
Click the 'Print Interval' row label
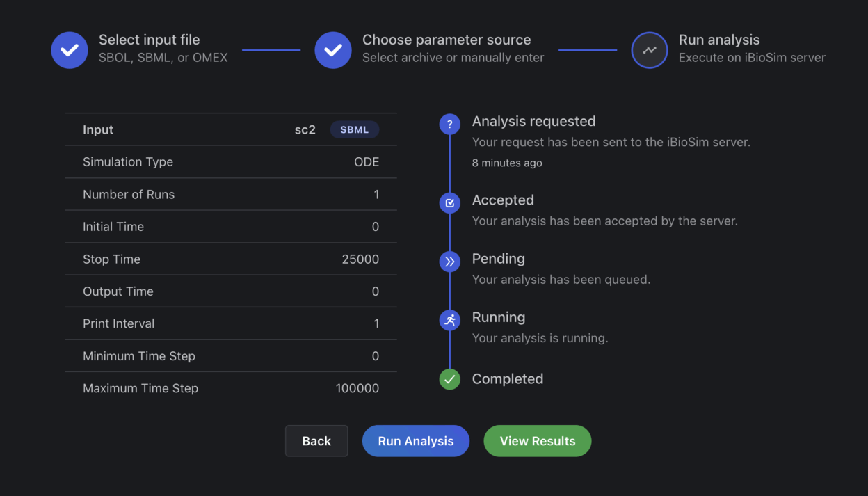tap(119, 324)
